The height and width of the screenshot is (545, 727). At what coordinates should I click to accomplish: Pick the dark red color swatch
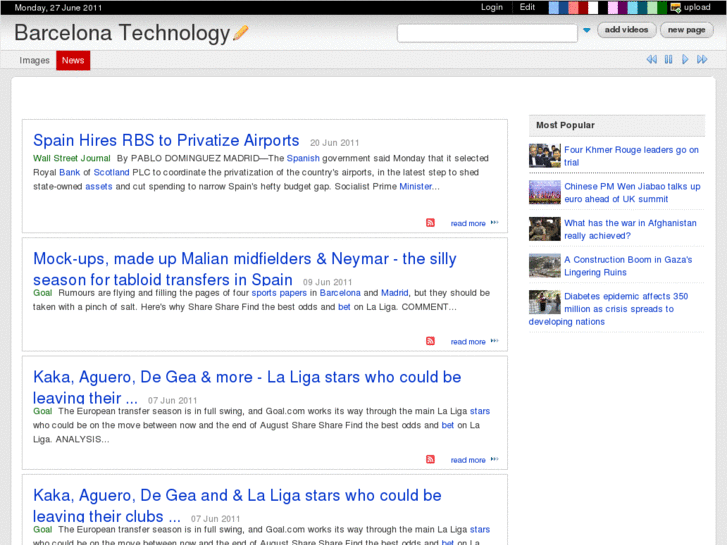click(583, 7)
